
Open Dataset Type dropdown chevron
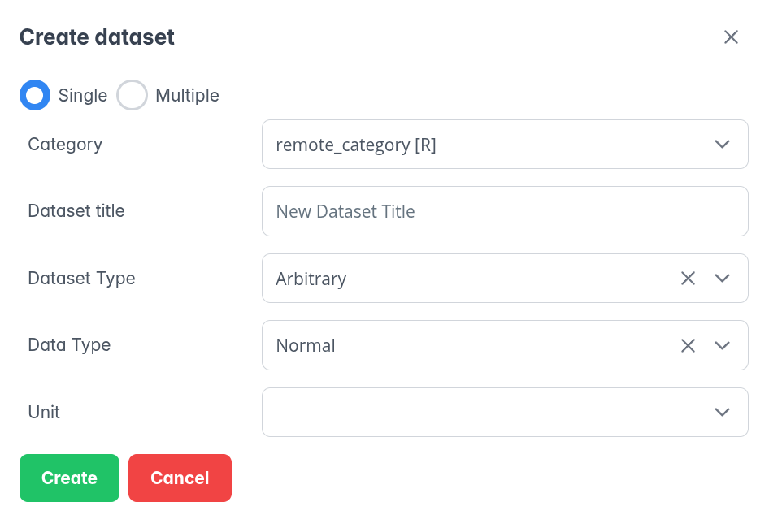click(x=722, y=279)
